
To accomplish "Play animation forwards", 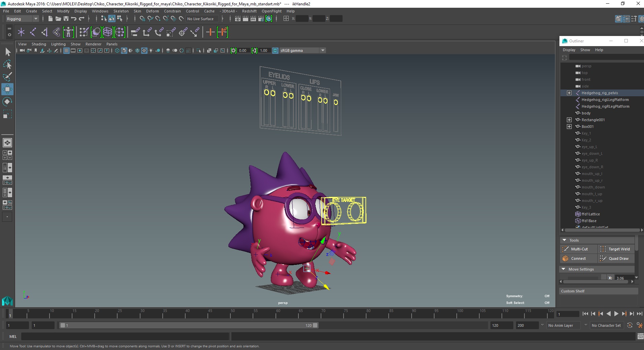I will [x=616, y=314].
